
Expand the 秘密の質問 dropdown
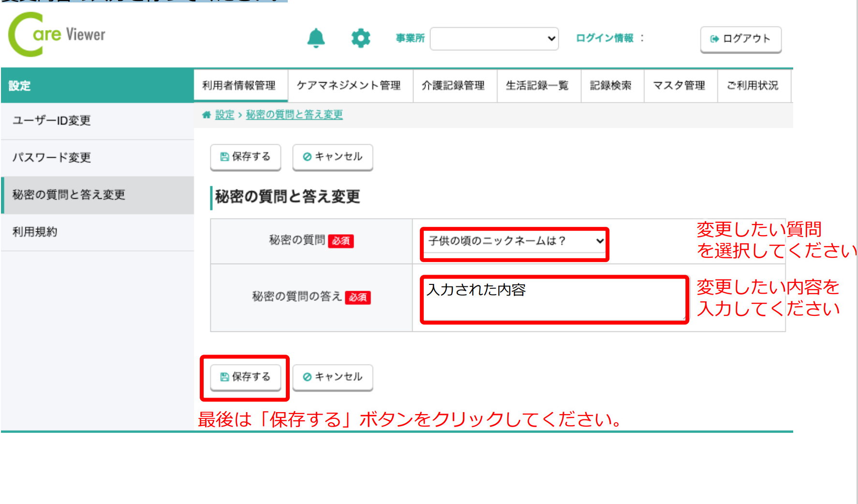click(515, 241)
